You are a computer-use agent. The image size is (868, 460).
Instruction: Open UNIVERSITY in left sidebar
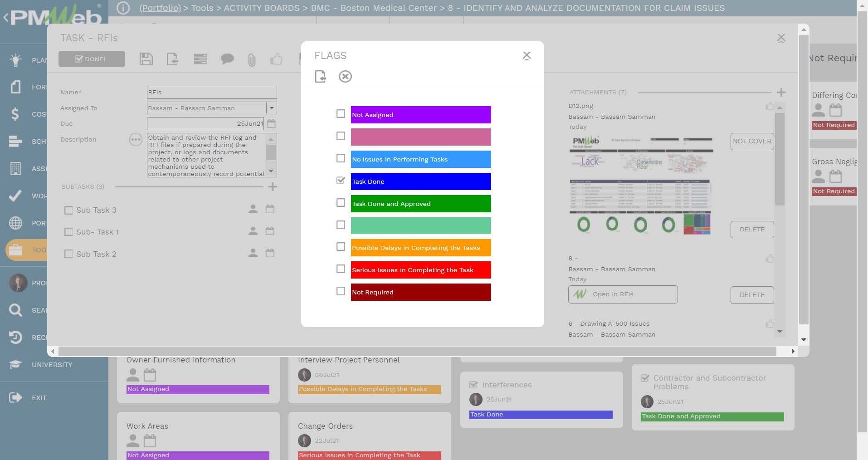click(x=52, y=365)
